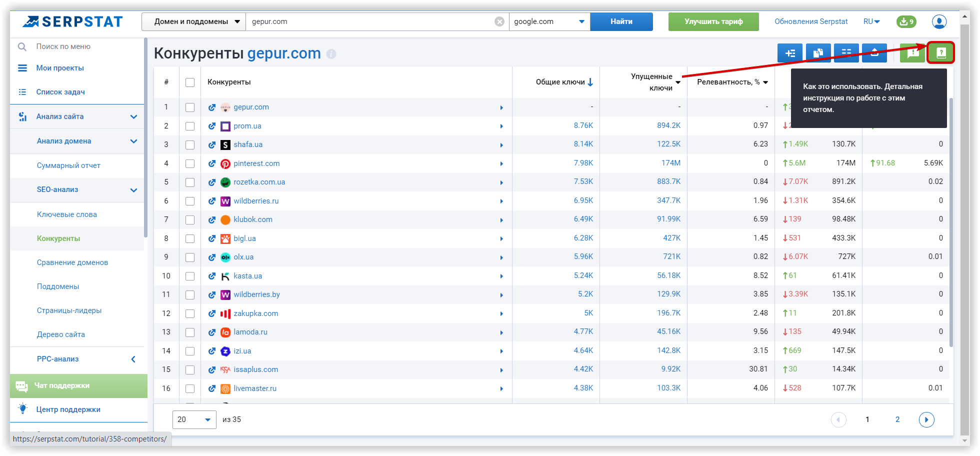Check the prom.ua row checkbox
The height and width of the screenshot is (456, 980).
click(x=190, y=126)
